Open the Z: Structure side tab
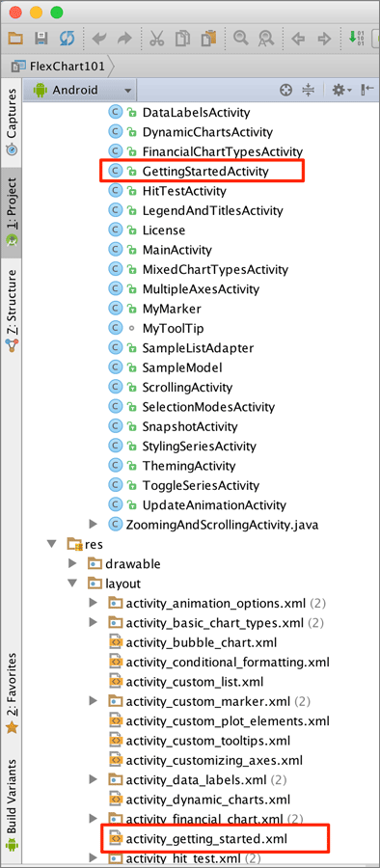 12,311
